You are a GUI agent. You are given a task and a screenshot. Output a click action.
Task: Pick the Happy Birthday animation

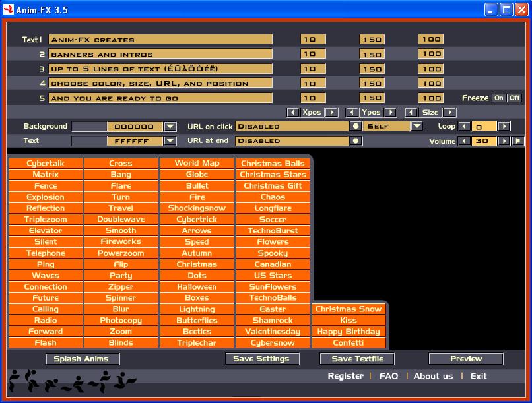[x=349, y=332]
